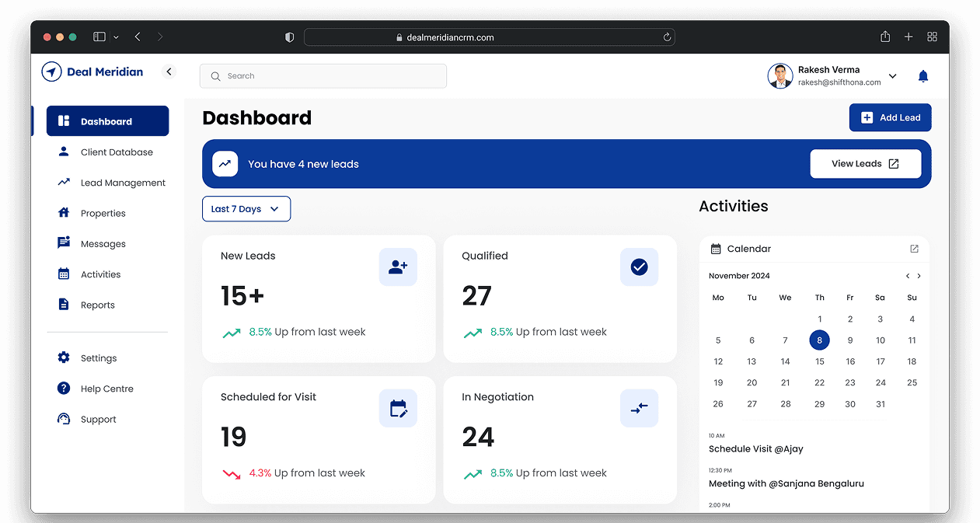Screen dimensions: 980x523
Task: Open Help Centre in the sidebar
Action: point(107,389)
